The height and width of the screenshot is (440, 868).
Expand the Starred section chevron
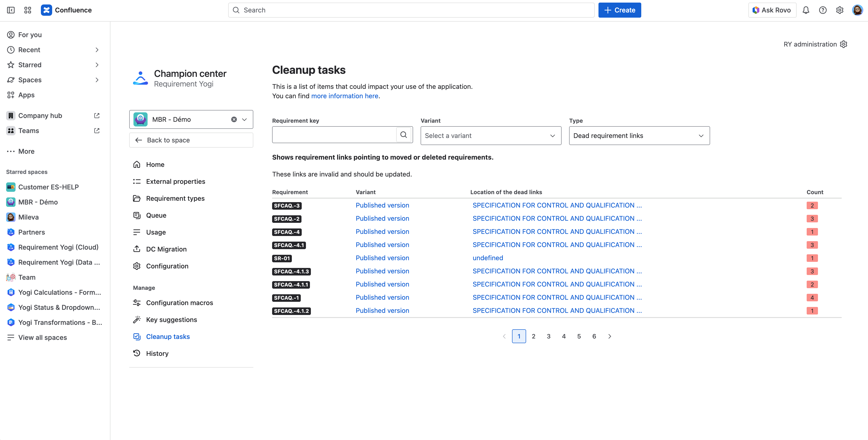pyautogui.click(x=97, y=65)
